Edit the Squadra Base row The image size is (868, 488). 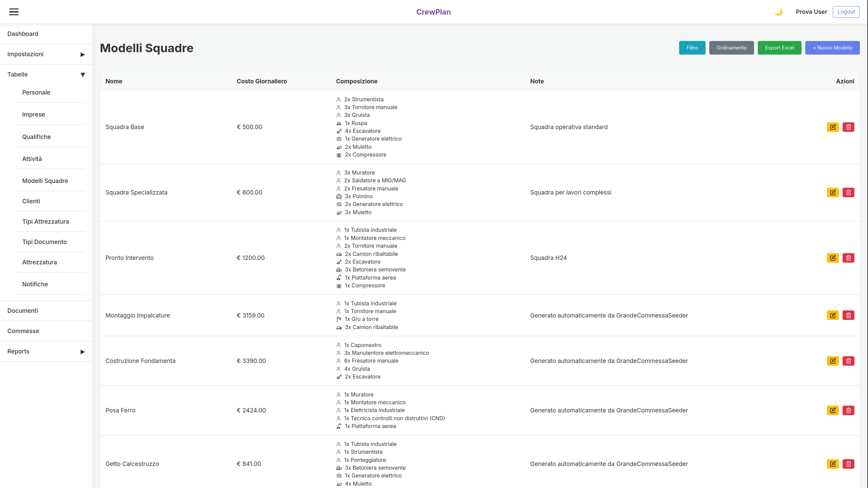[833, 127]
